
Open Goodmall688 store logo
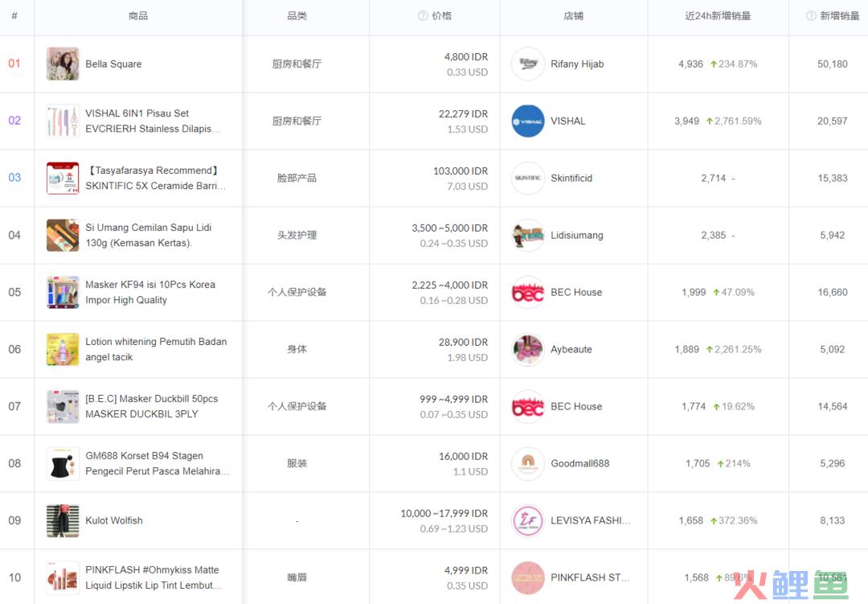click(x=528, y=463)
